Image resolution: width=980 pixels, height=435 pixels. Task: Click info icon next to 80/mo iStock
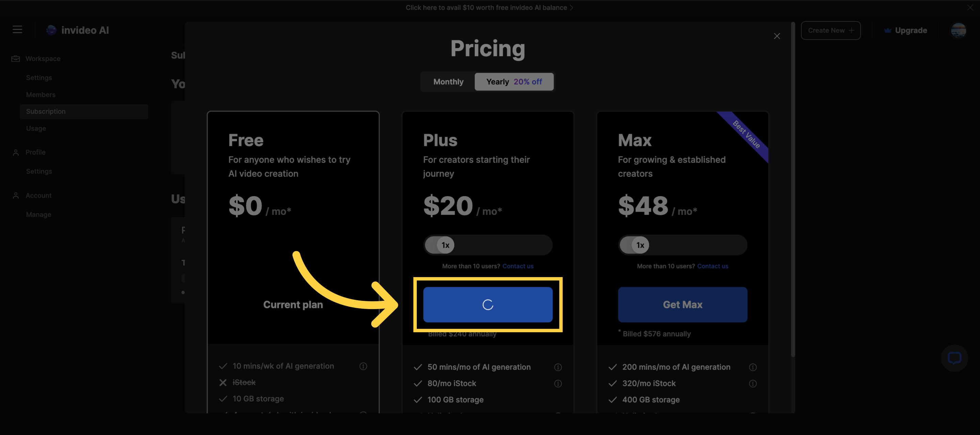(558, 383)
